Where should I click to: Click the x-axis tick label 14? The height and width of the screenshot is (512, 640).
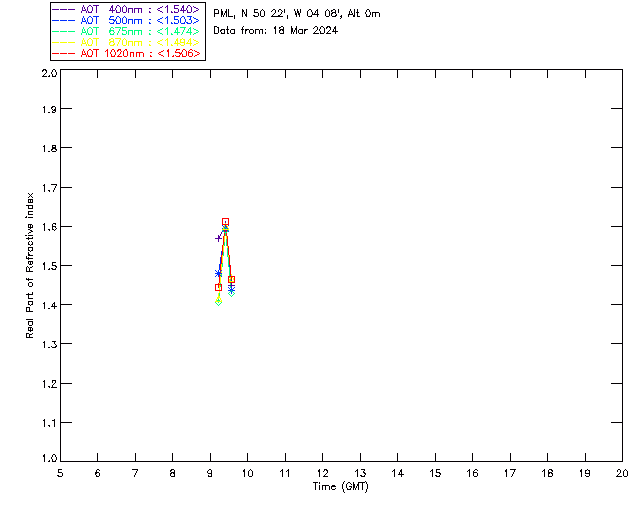tap(398, 473)
